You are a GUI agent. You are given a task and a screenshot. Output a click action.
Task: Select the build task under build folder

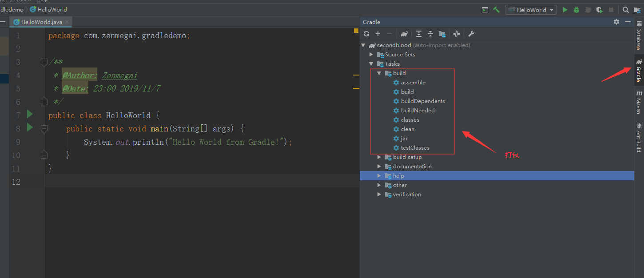tap(407, 92)
